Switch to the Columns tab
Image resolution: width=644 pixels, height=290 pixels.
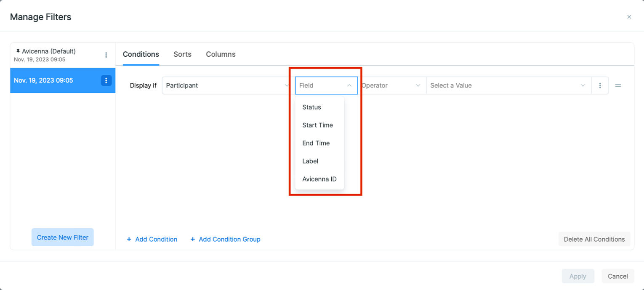[x=221, y=54]
